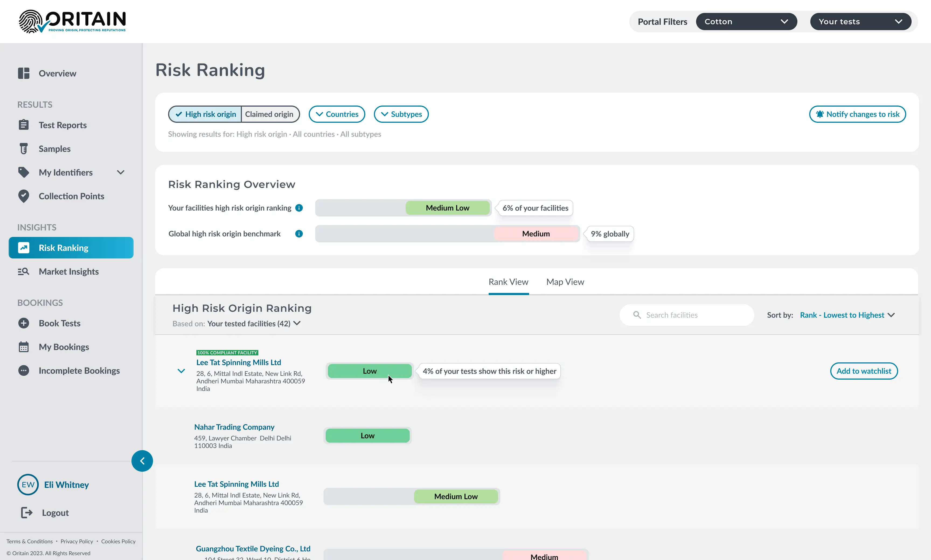Screen dimensions: 931x560
Task: Expand the first Lee Tat Spinning Mills row chevron
Action: (181, 371)
